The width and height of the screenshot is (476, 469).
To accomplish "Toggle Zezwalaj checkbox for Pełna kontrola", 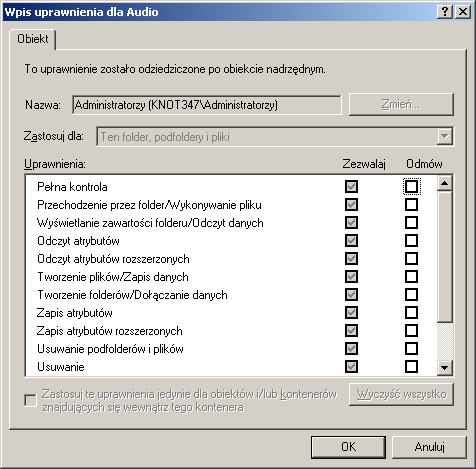I will coord(351,186).
